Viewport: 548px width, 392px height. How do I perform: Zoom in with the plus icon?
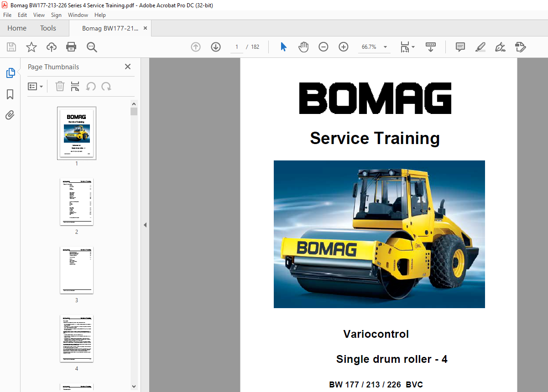[x=344, y=47]
